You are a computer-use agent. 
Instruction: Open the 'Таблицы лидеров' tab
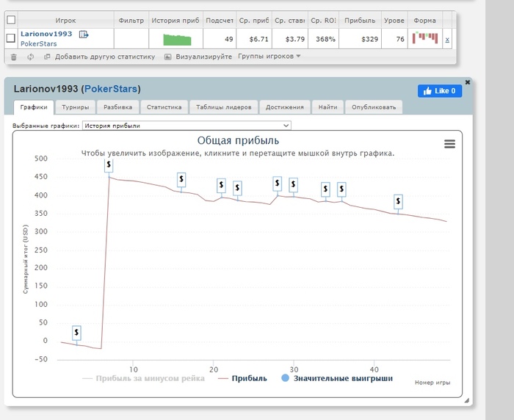coord(224,107)
